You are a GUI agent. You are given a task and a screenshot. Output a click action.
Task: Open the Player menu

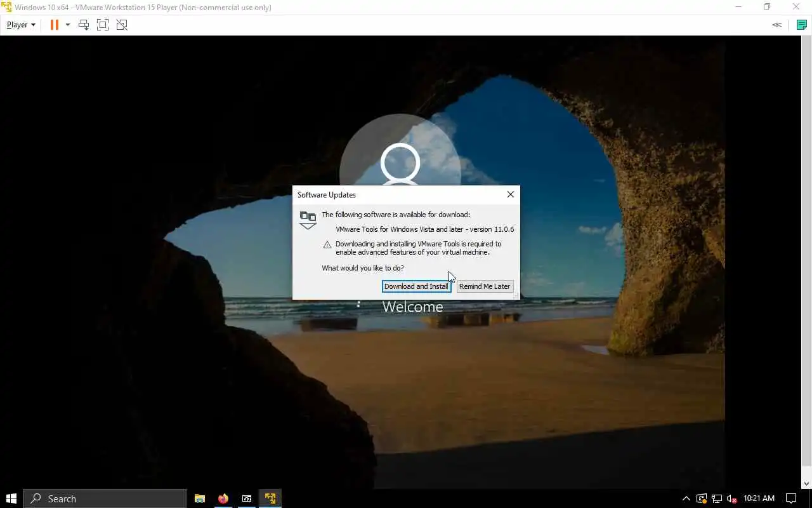tap(21, 25)
